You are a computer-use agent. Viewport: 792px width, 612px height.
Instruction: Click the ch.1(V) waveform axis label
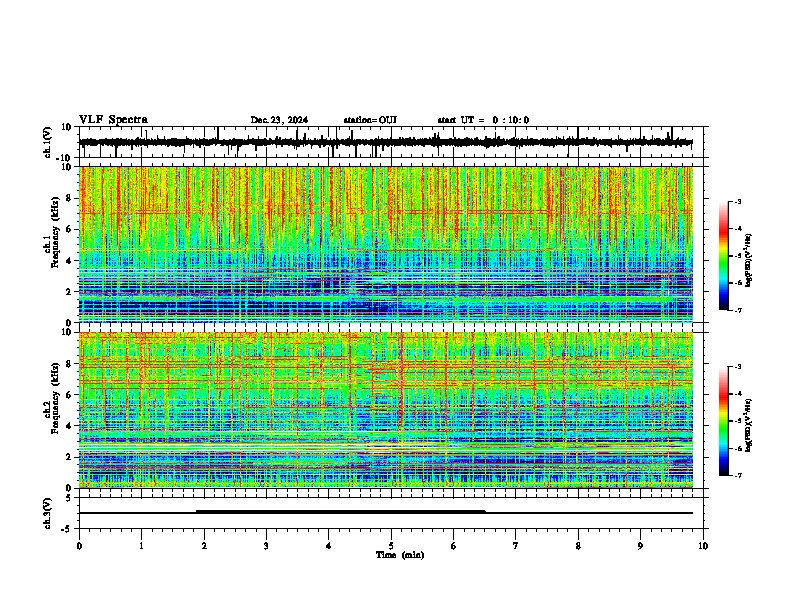click(48, 142)
